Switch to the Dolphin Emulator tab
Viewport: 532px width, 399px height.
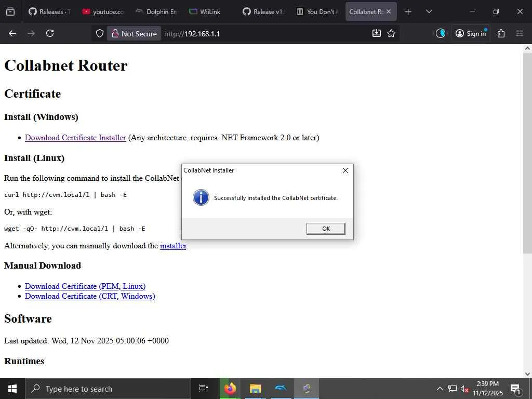pos(157,11)
